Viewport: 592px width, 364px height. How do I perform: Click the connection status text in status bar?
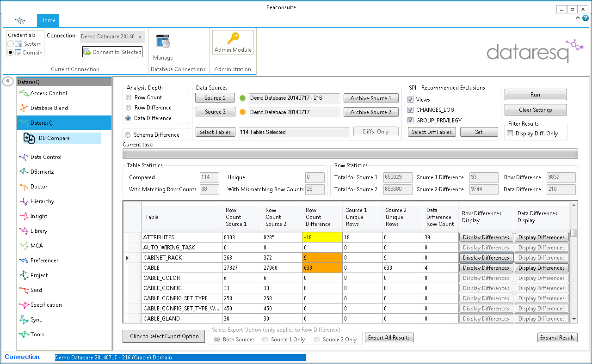[180, 357]
